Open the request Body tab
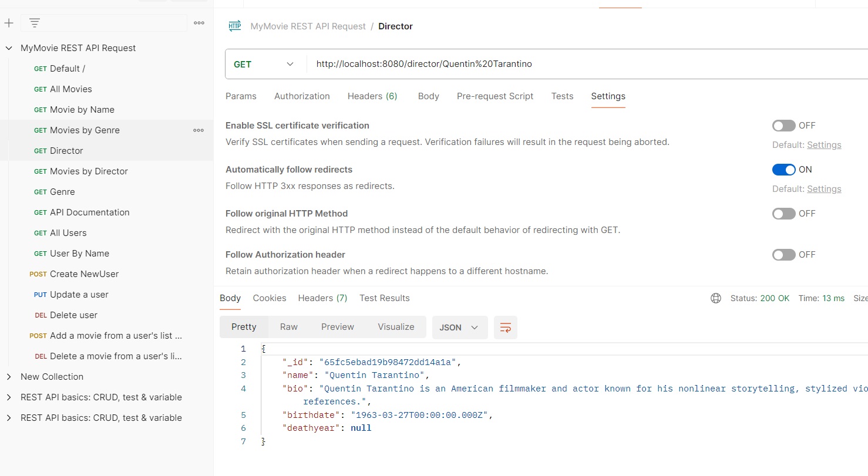The width and height of the screenshot is (868, 476). click(428, 96)
